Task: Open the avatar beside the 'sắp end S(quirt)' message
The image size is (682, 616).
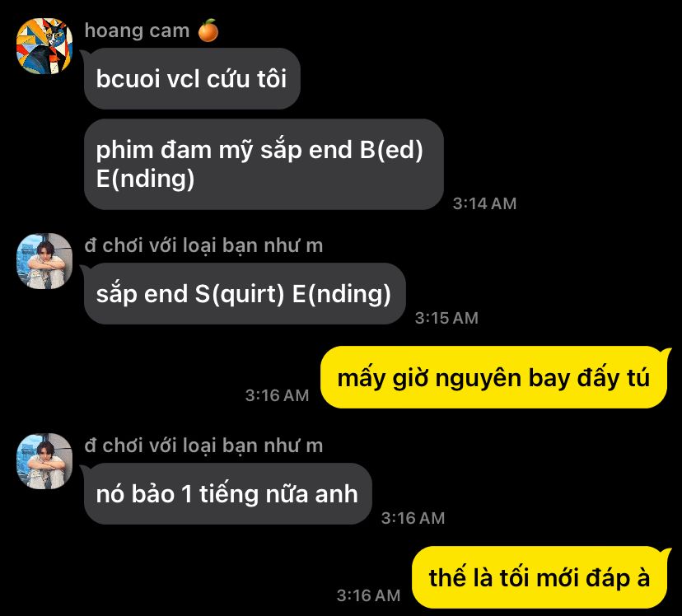Action: click(x=44, y=261)
